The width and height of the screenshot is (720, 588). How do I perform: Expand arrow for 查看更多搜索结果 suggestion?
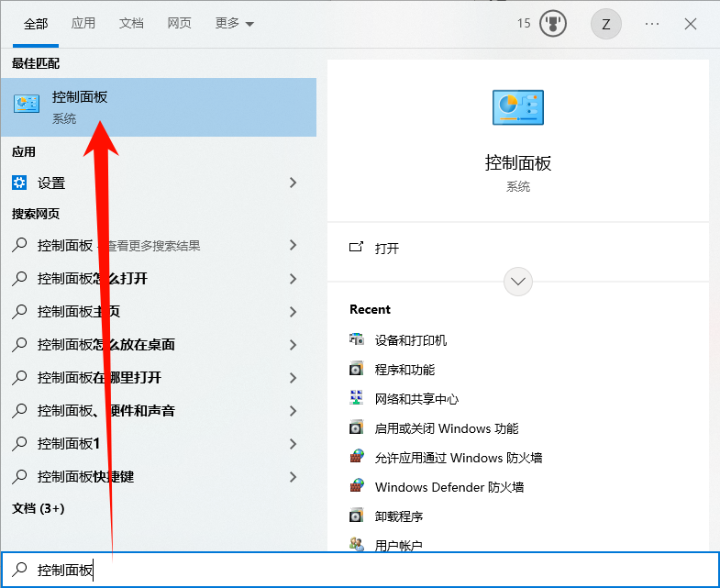click(x=293, y=245)
